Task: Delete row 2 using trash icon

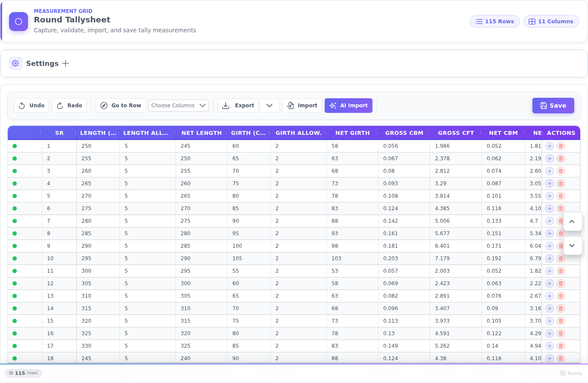Action: click(561, 159)
